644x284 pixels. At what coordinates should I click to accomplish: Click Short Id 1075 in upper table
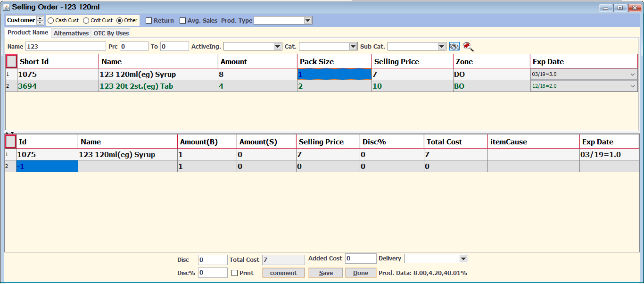tap(58, 74)
